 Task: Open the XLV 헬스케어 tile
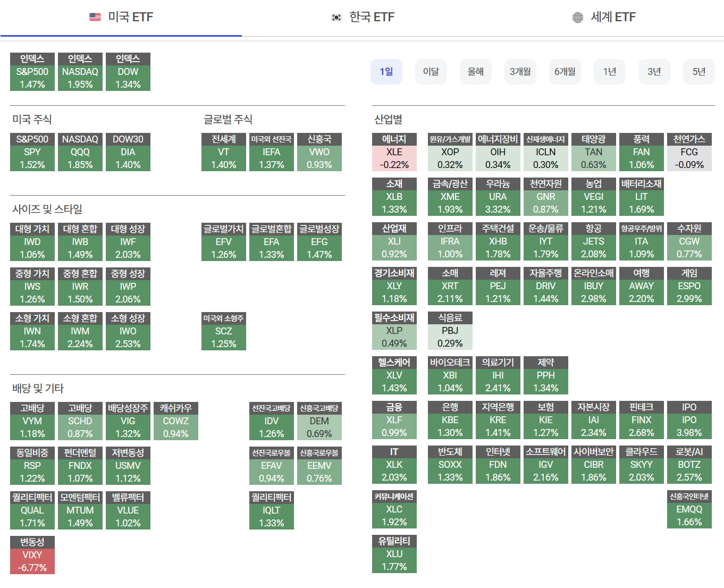pos(394,375)
